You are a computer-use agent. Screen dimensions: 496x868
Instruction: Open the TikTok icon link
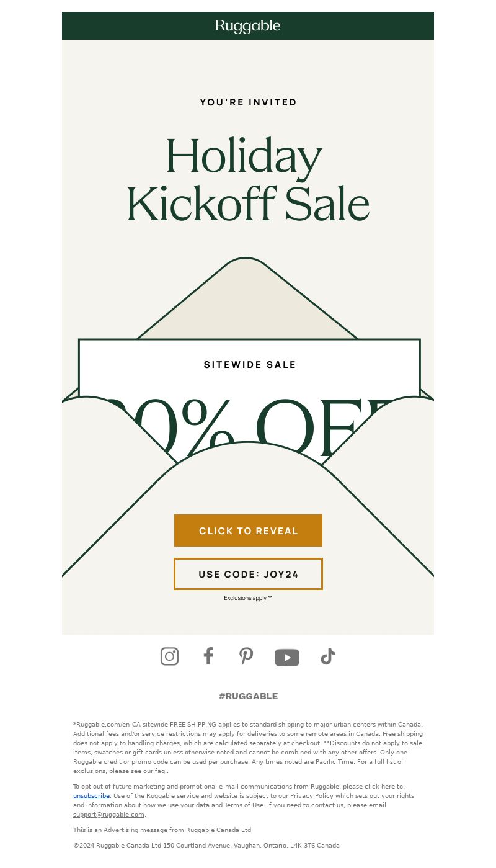pos(327,656)
